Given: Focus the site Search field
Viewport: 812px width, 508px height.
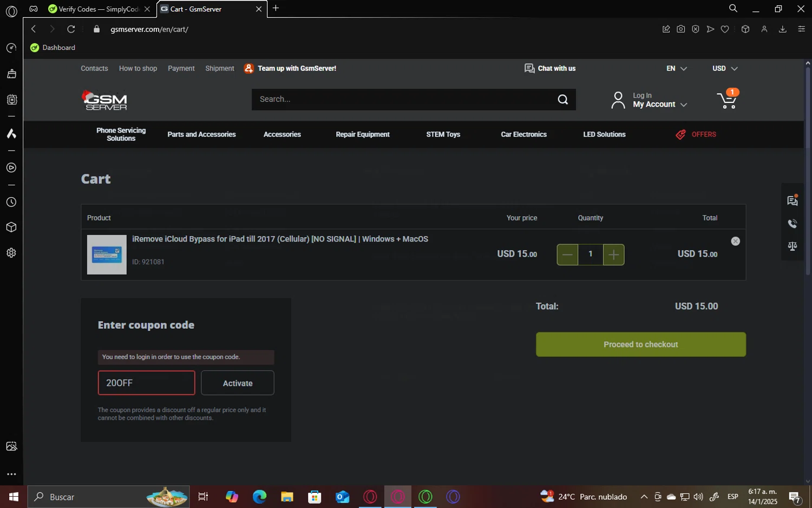Looking at the screenshot, I should pos(403,99).
